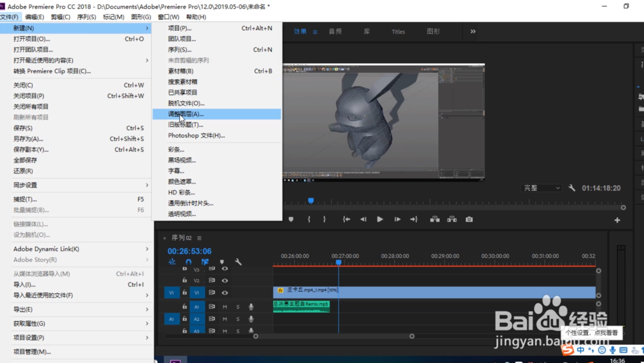Solo the A1 audio track
Screen dimensions: 644x363
(x=238, y=307)
